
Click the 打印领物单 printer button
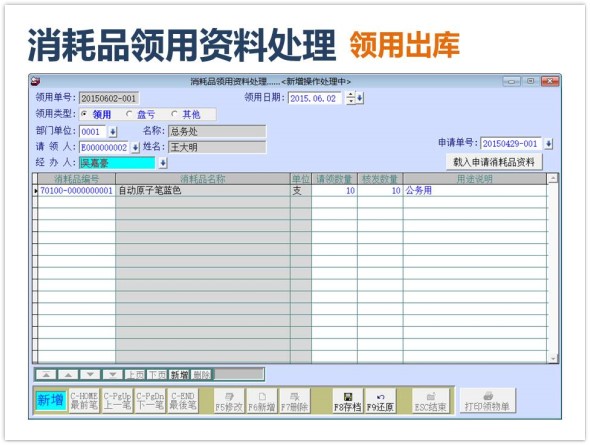click(487, 401)
